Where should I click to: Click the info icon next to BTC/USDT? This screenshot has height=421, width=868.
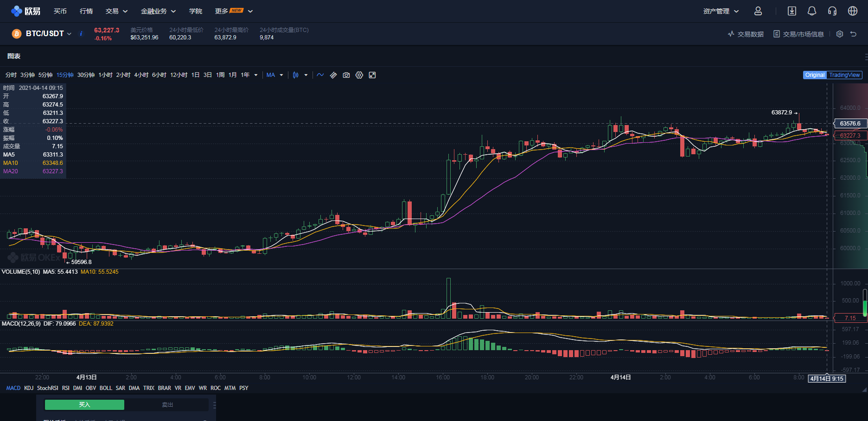pyautogui.click(x=81, y=34)
